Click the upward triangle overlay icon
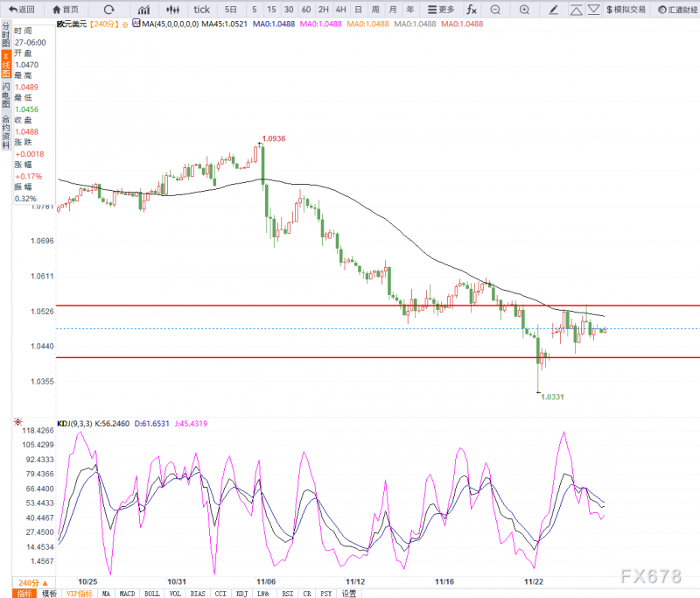Image resolution: width=700 pixels, height=598 pixels. [577, 10]
